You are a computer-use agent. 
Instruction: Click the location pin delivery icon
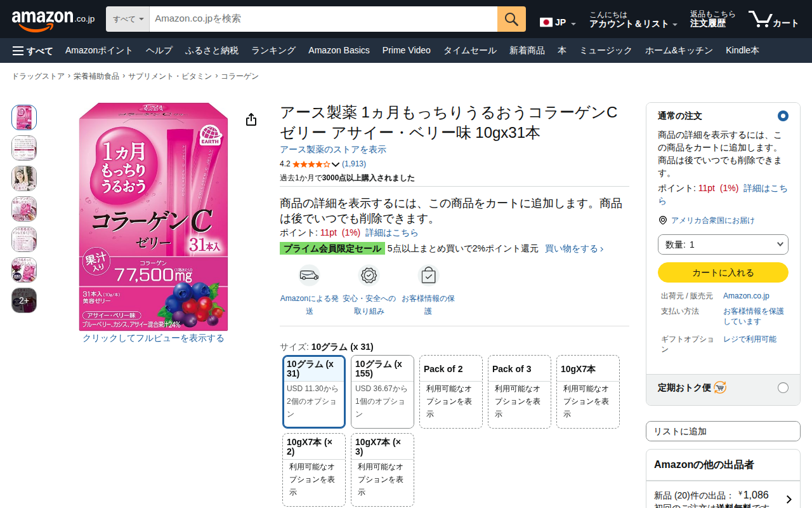coord(663,220)
